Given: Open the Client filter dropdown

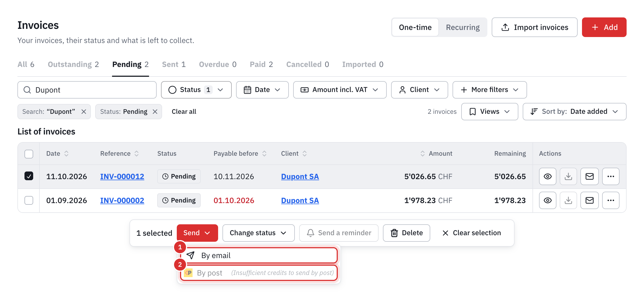Looking at the screenshot, I should 419,90.
